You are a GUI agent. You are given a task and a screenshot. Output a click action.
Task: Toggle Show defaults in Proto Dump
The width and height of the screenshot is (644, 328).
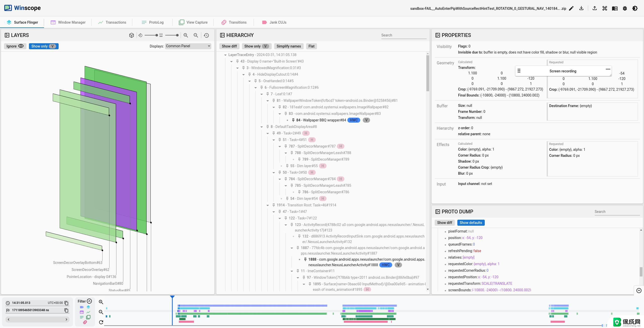pos(471,223)
